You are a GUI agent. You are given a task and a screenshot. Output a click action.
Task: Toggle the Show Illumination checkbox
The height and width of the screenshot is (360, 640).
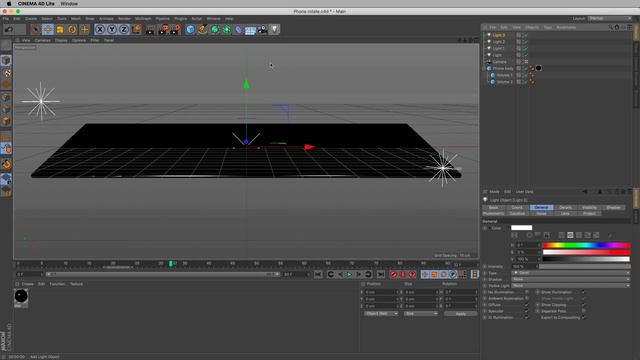point(583,292)
